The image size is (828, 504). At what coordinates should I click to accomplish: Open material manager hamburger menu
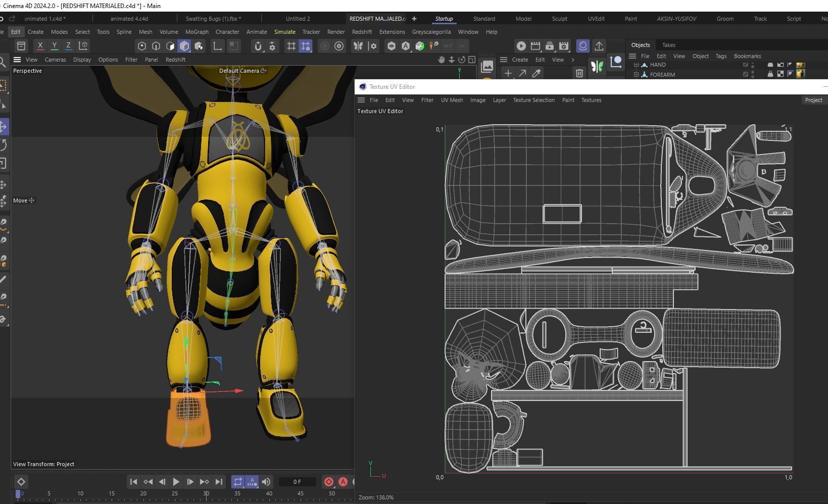[x=504, y=60]
